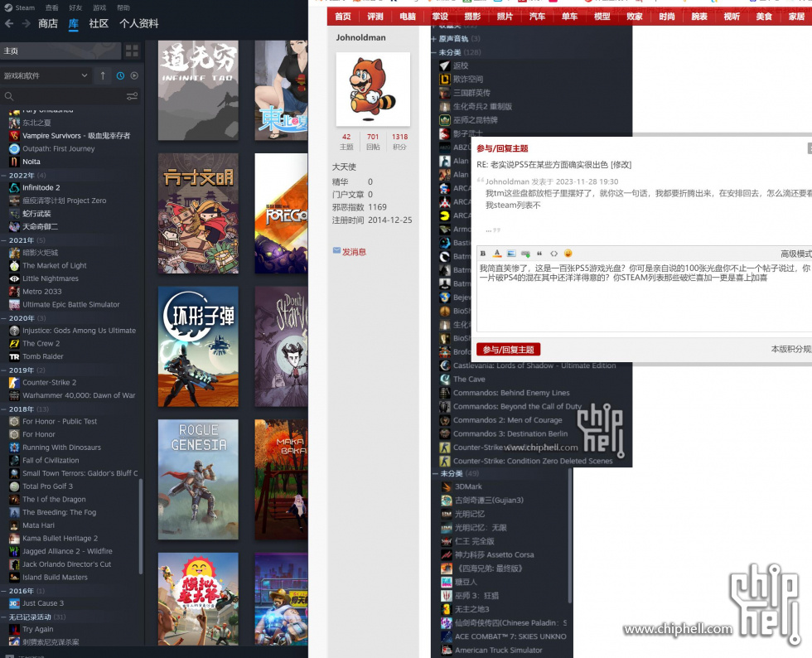
Task: Click the envelope icon beside 发消息
Action: (336, 251)
